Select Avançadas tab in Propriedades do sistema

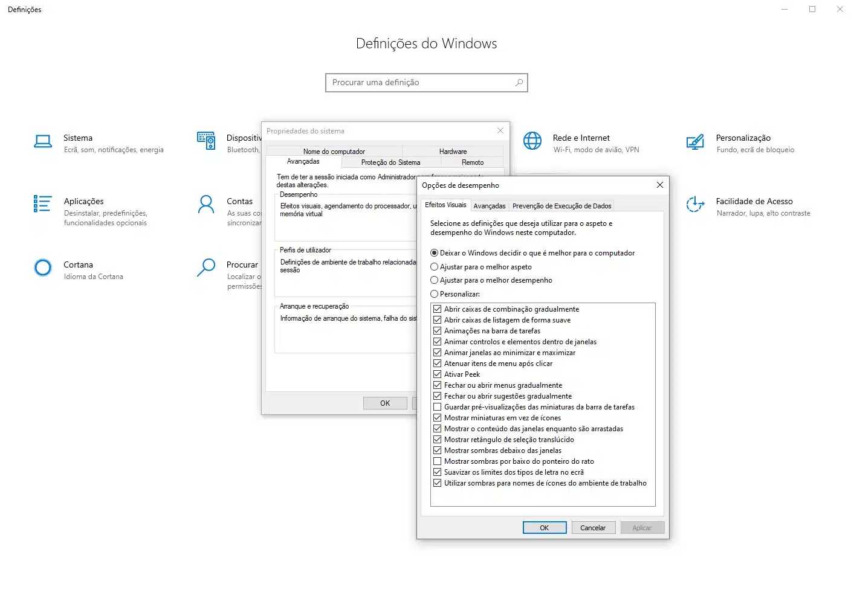click(x=303, y=161)
